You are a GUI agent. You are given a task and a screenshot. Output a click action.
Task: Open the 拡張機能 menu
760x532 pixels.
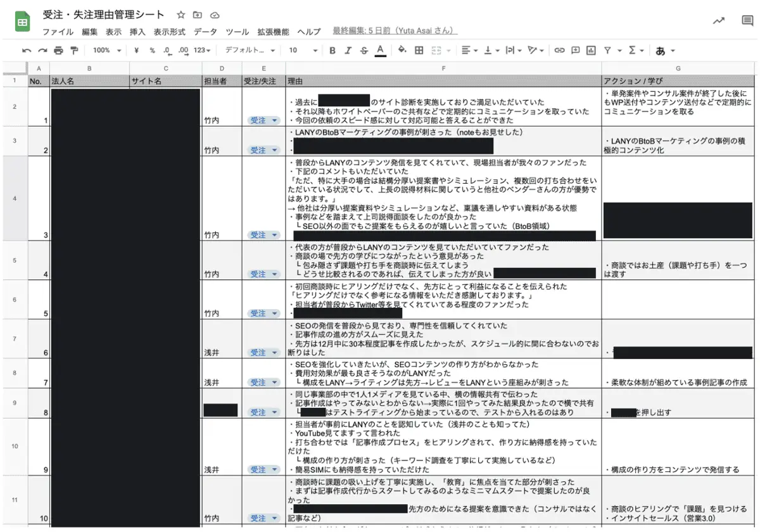pos(273,32)
